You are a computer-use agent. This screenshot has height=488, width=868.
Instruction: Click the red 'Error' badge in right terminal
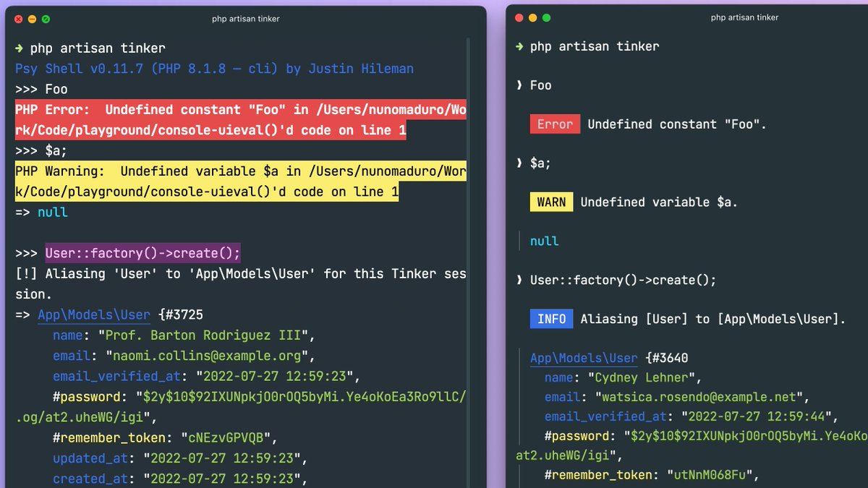(555, 124)
